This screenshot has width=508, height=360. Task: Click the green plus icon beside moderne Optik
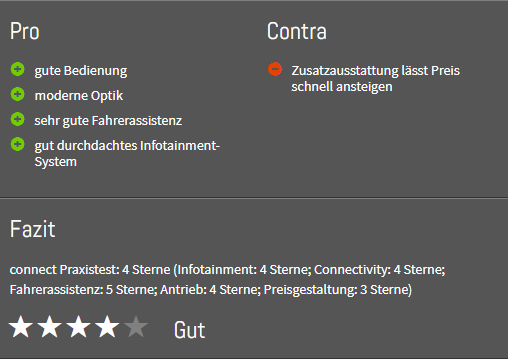pyautogui.click(x=18, y=94)
